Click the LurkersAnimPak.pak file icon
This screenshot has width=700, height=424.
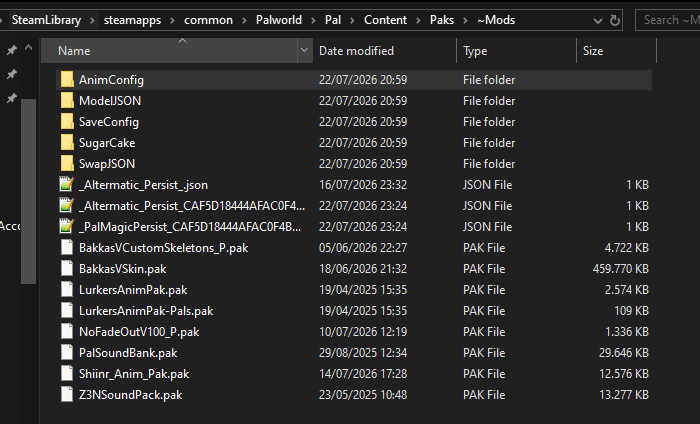tap(67, 289)
